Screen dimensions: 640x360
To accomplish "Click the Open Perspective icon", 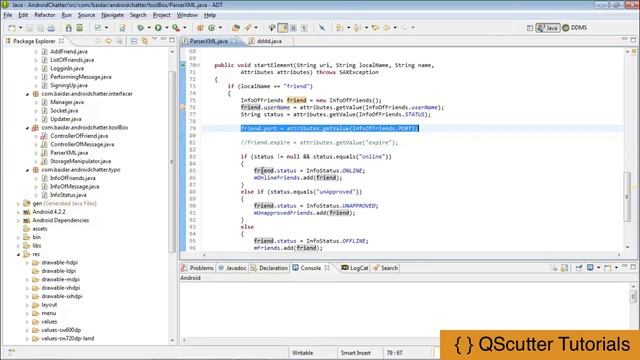I will pyautogui.click(x=530, y=28).
